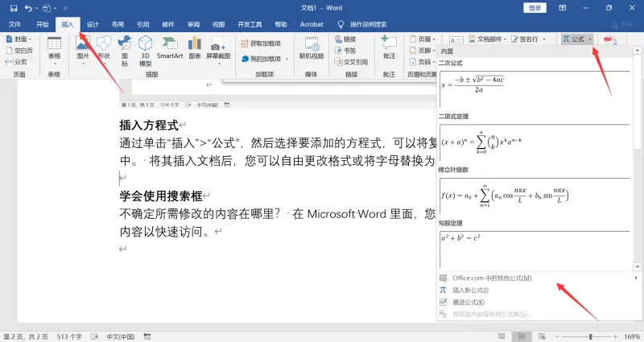The height and width of the screenshot is (342, 644).
Task: Click the Get Add-ins (获取加载项) button
Action: point(261,43)
